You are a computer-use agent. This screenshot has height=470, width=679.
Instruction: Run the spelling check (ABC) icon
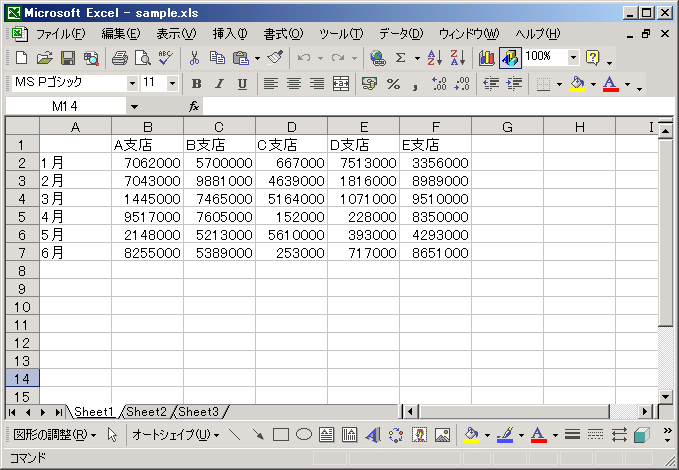pyautogui.click(x=166, y=58)
